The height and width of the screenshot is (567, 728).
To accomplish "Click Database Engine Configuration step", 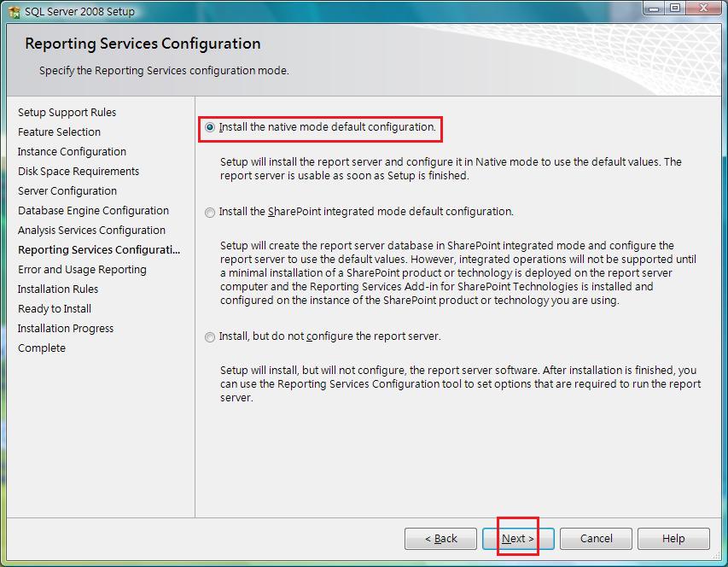I will coord(93,211).
